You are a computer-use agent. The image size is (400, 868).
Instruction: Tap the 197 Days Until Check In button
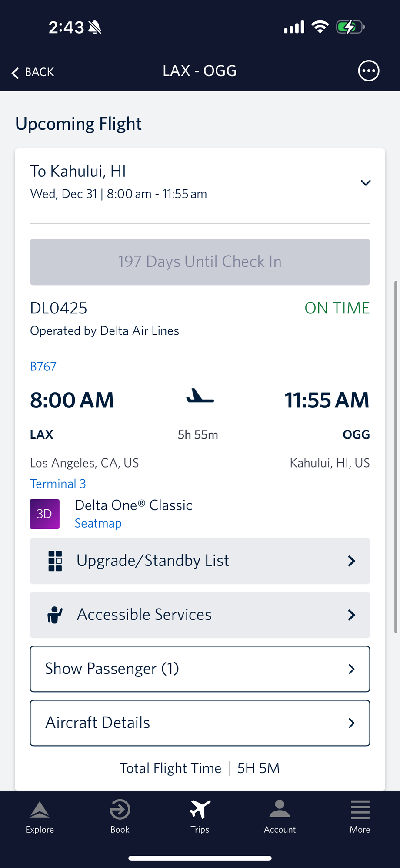point(200,262)
